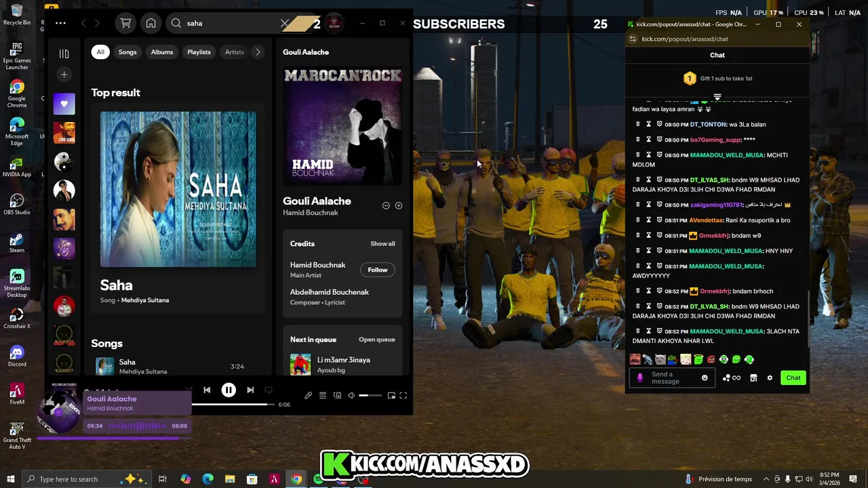Open the connect to device icon
868x488 pixels.
[337, 395]
